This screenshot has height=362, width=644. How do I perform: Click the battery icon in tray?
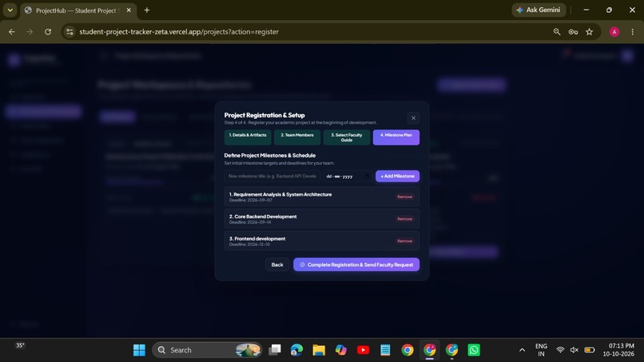(590, 350)
